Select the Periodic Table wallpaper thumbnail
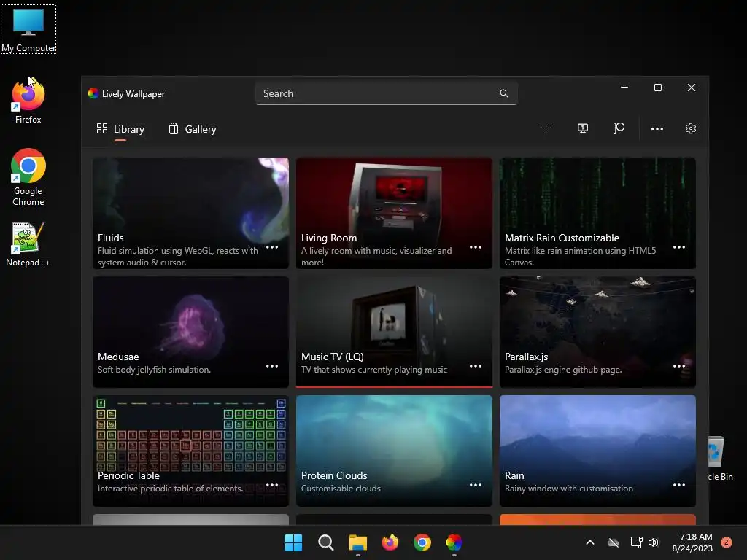Image resolution: width=747 pixels, height=560 pixels. [190, 451]
